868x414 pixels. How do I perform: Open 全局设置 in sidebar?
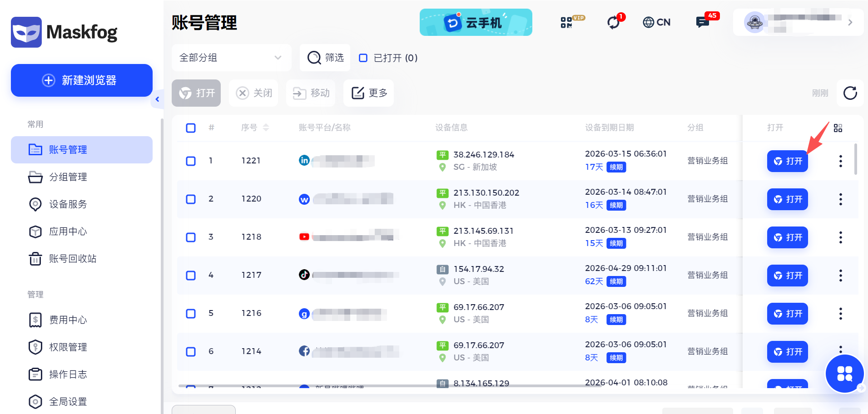[x=82, y=402]
